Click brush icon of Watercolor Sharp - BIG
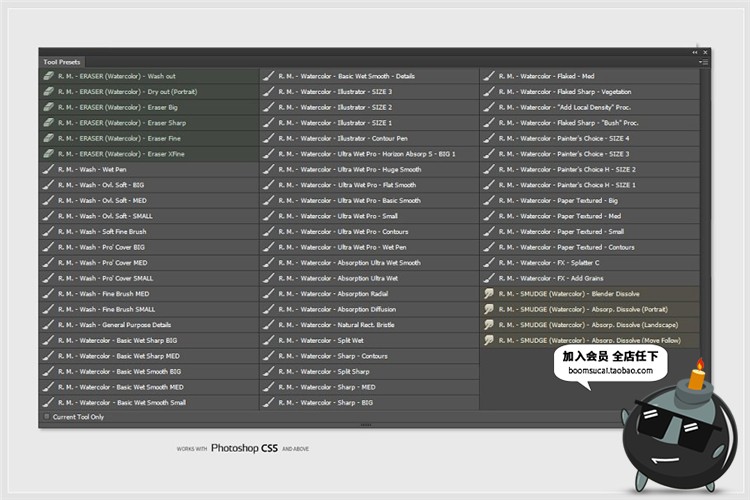Viewport: 750px width, 500px height. (x=268, y=403)
